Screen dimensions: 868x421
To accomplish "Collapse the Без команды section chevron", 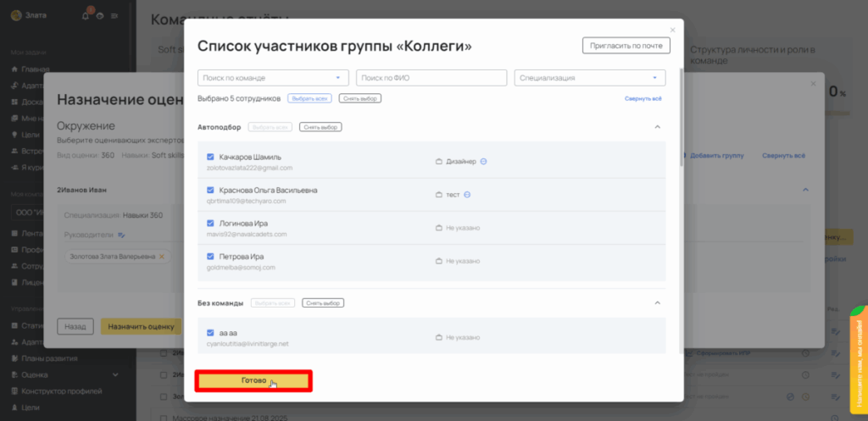I will click(657, 302).
